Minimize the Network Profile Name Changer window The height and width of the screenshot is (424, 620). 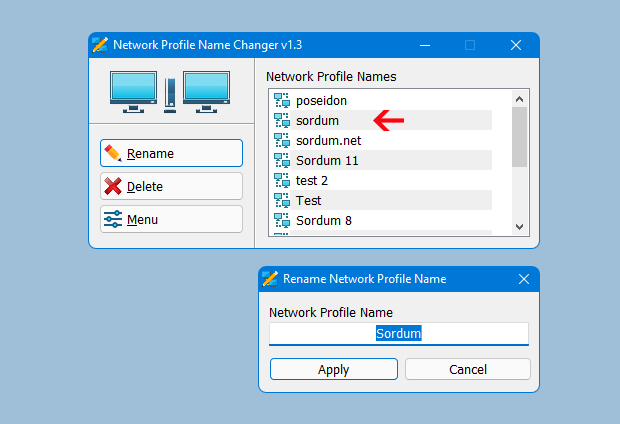click(425, 45)
